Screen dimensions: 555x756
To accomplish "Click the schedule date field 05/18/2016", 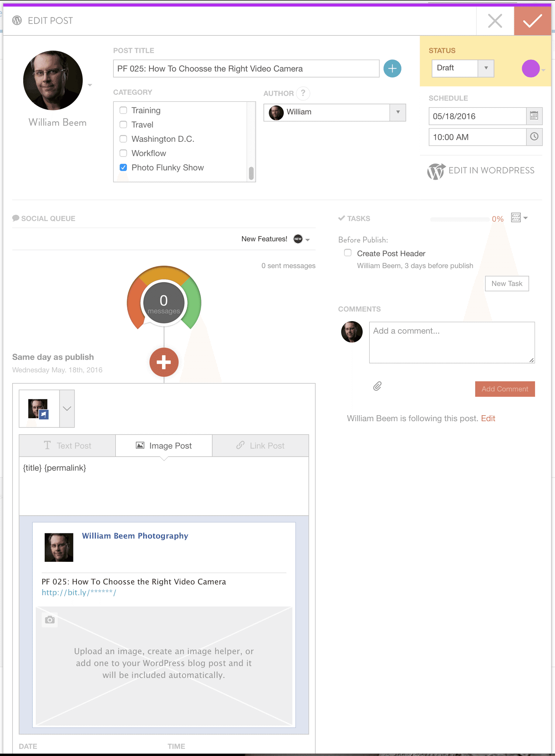I will click(x=477, y=116).
